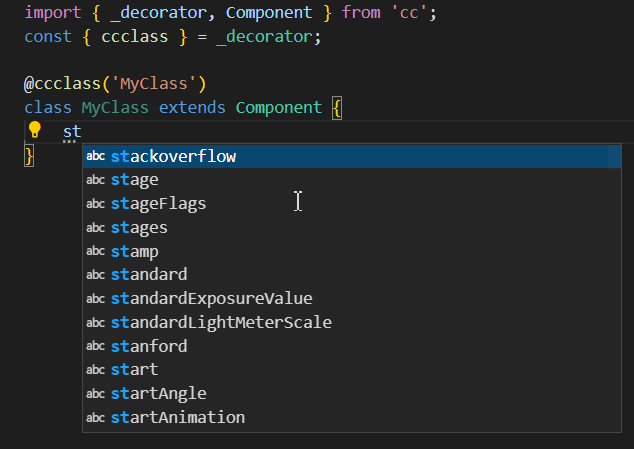
Task: Choose 'stage' from the suggestion list
Action: (135, 180)
